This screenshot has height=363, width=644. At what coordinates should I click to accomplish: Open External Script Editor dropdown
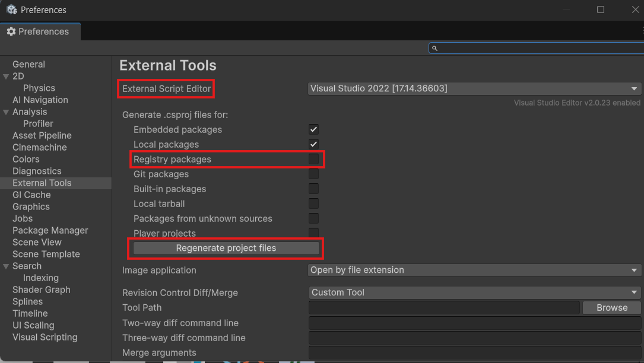point(474,88)
